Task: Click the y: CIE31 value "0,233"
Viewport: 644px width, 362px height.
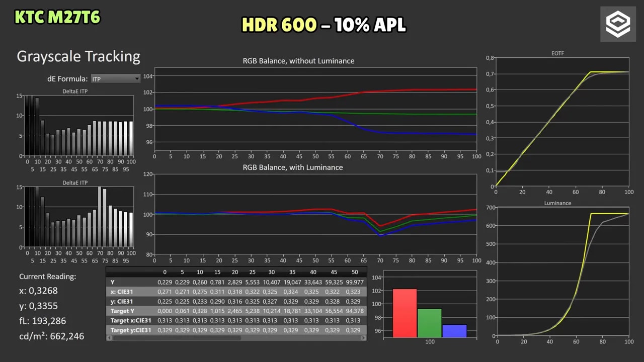Action: coord(200,301)
